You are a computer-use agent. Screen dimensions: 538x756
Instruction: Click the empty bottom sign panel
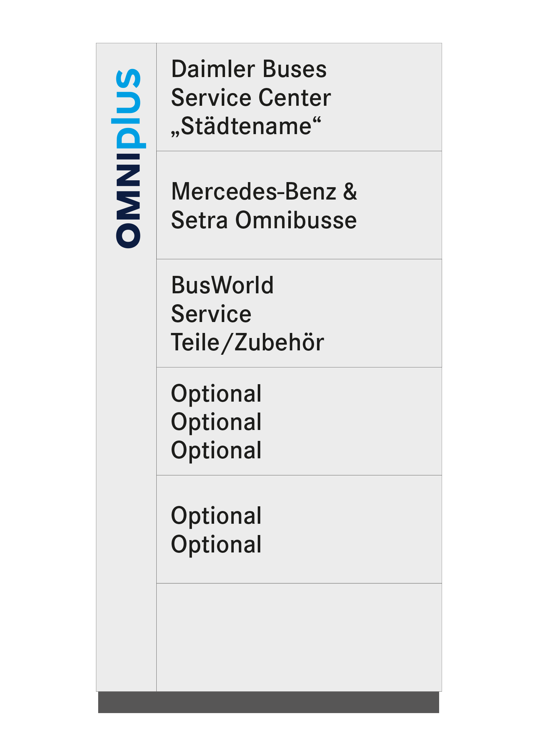point(299,637)
